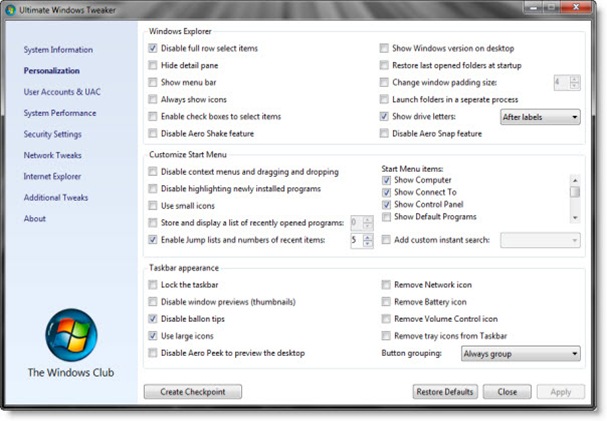Click the Ultimate Windows Tweaker title bar icon
The width and height of the screenshot is (607, 421).
pos(10,10)
